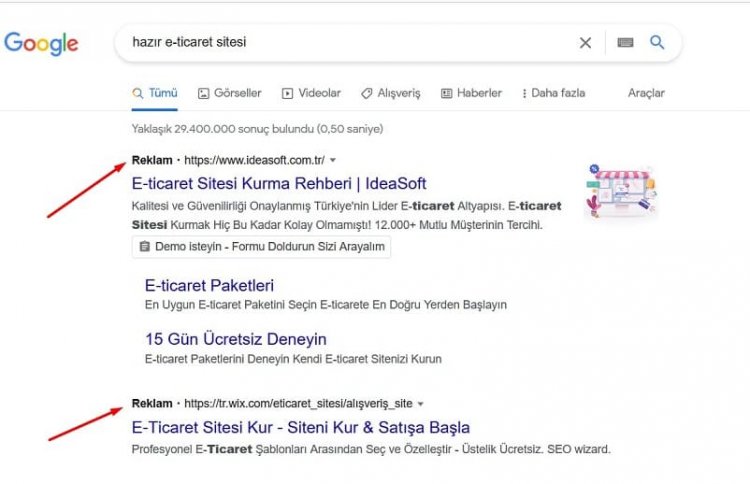Screen dimensions: 750x484
Task: Click 'En Uygun E-ticaret Paketini Seçin' description
Action: tap(326, 305)
